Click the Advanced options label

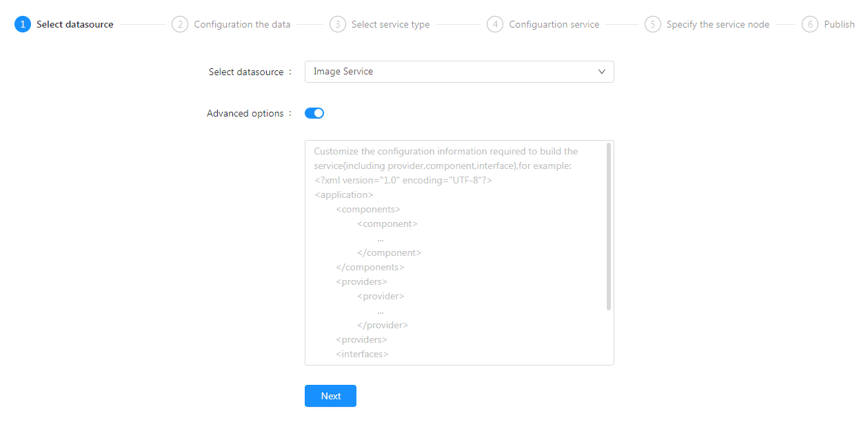click(x=245, y=113)
